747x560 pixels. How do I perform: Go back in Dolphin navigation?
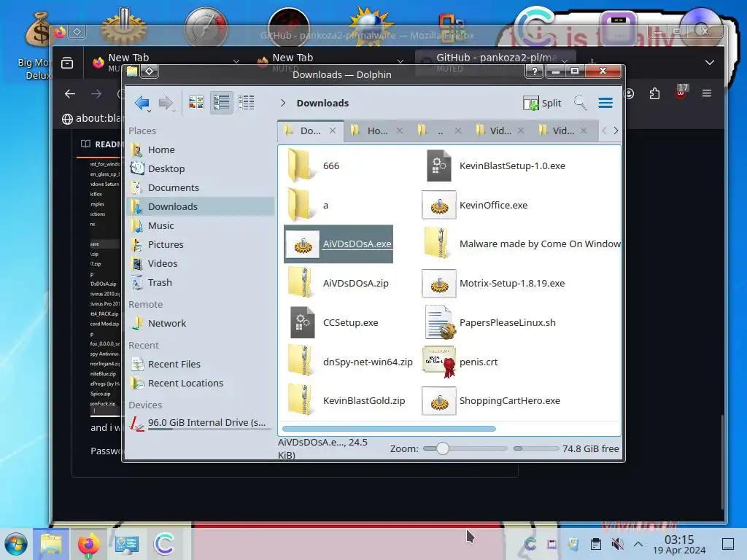[142, 102]
